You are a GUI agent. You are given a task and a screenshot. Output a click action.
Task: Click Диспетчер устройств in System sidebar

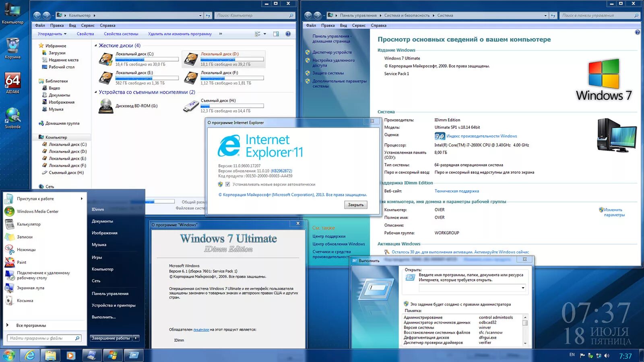332,52
